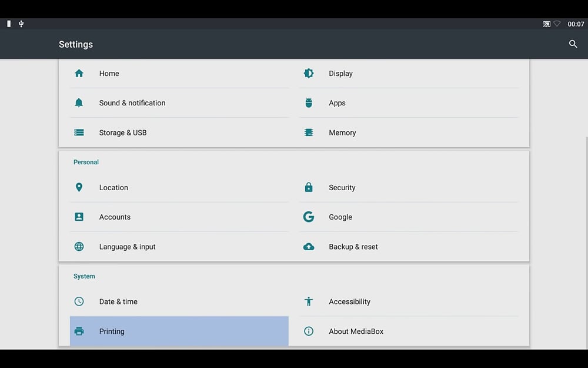Click the search magnifier icon
This screenshot has width=588, height=368.
click(573, 44)
